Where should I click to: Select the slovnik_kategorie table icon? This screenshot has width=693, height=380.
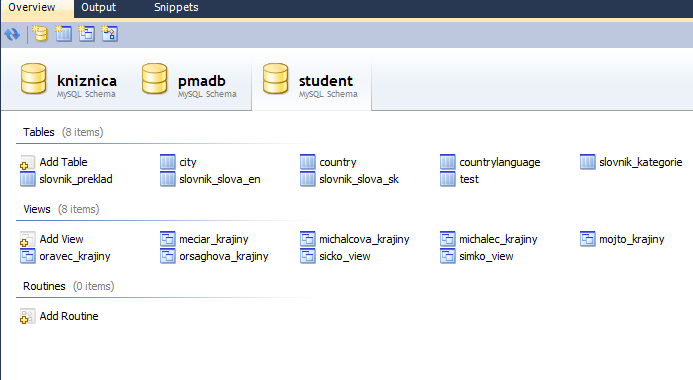pos(588,162)
